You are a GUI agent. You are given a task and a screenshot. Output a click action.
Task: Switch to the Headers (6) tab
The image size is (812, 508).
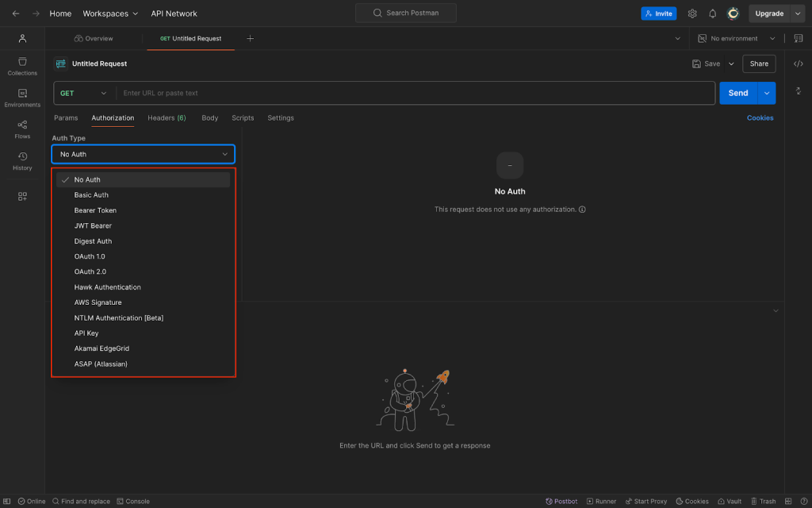pyautogui.click(x=167, y=118)
